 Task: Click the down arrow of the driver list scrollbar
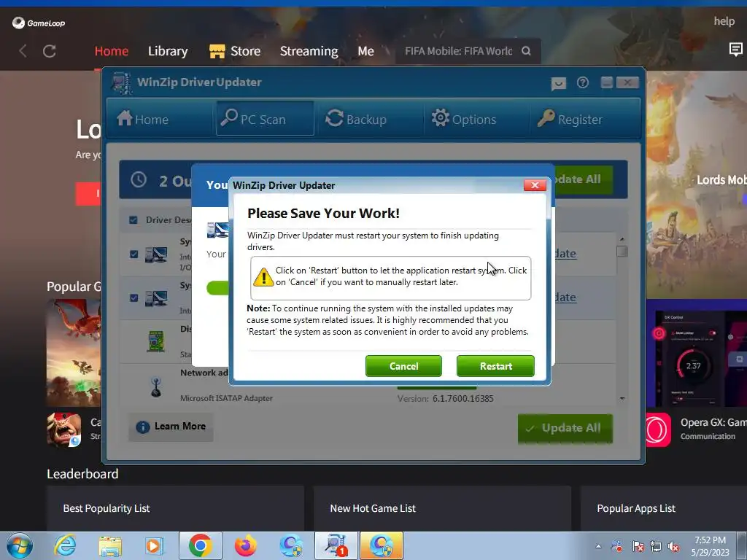[x=622, y=398]
